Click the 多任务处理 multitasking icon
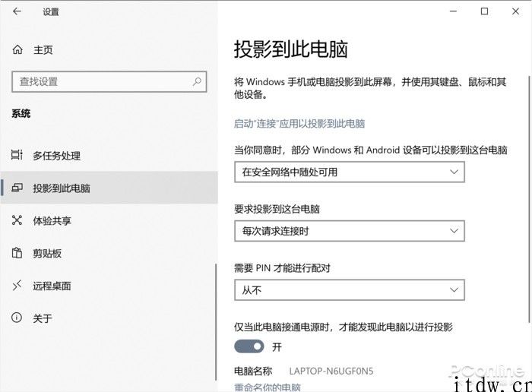The height and width of the screenshot is (392, 532). [17, 155]
